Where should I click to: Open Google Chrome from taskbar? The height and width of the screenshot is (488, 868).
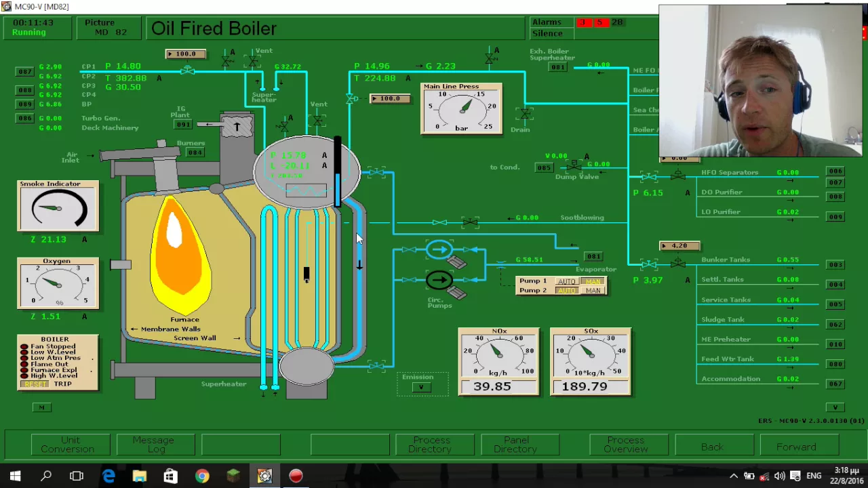[x=202, y=476]
